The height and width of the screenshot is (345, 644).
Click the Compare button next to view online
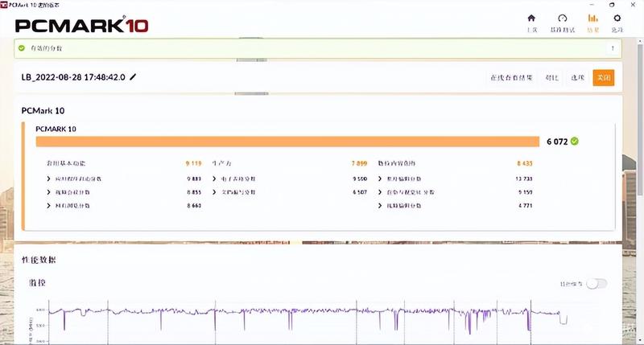(x=551, y=77)
